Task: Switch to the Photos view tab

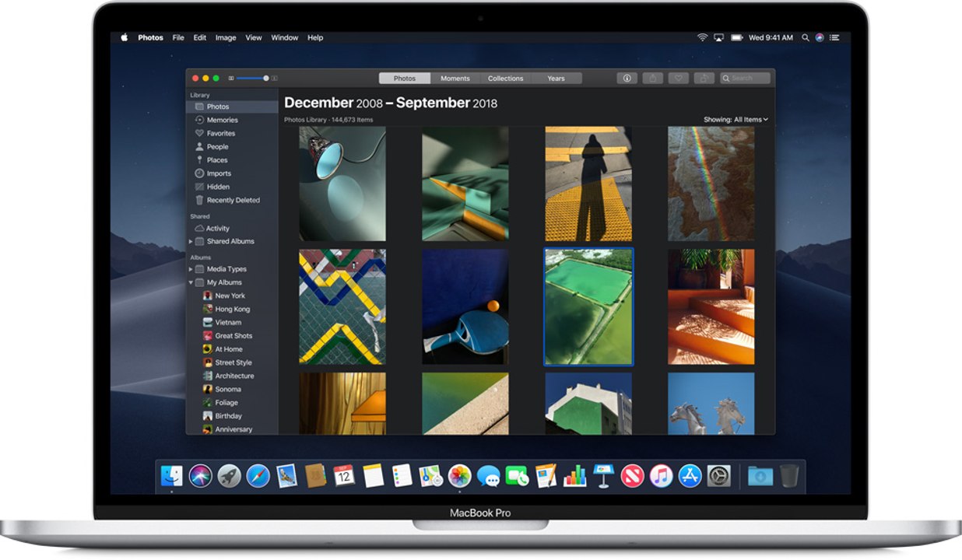Action: tap(405, 79)
